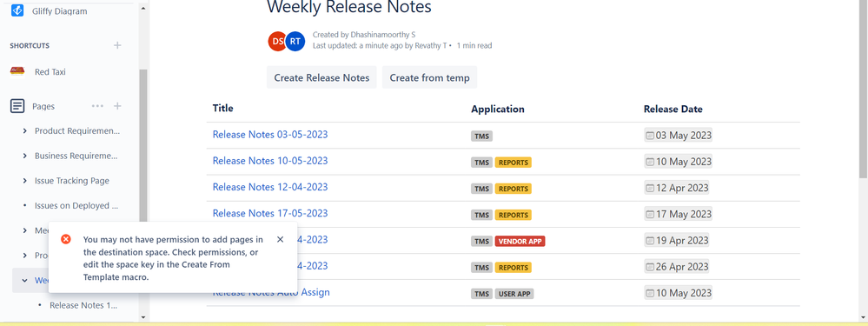This screenshot has width=868, height=326.
Task: Click the Weekly Release Notes page title
Action: pos(349,7)
